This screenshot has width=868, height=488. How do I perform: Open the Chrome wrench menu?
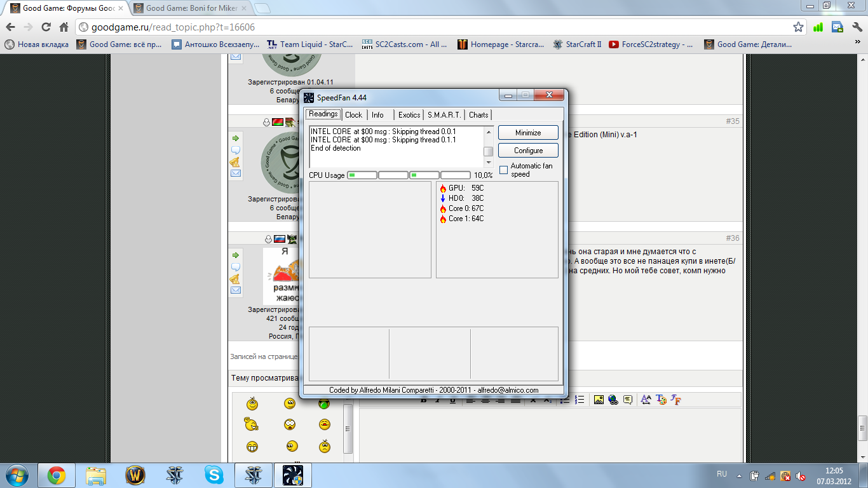pyautogui.click(x=856, y=27)
